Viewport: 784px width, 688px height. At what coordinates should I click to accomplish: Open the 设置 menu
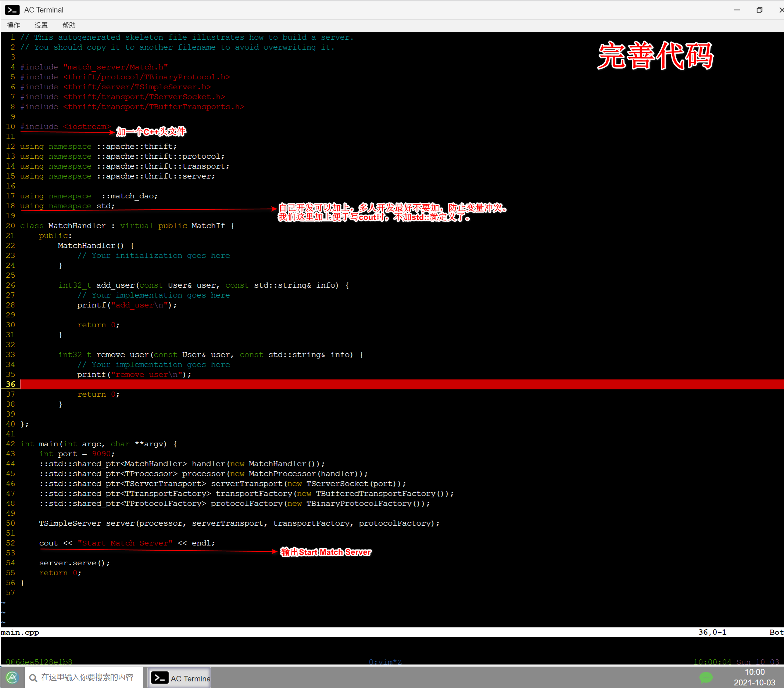point(41,25)
